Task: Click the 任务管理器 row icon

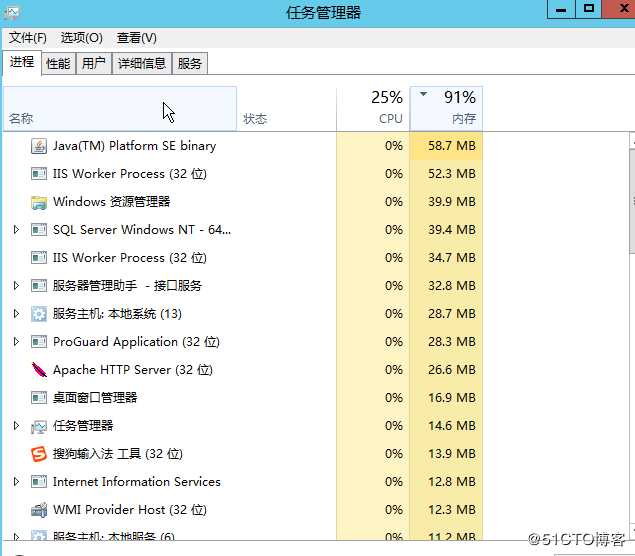Action: coord(39,426)
